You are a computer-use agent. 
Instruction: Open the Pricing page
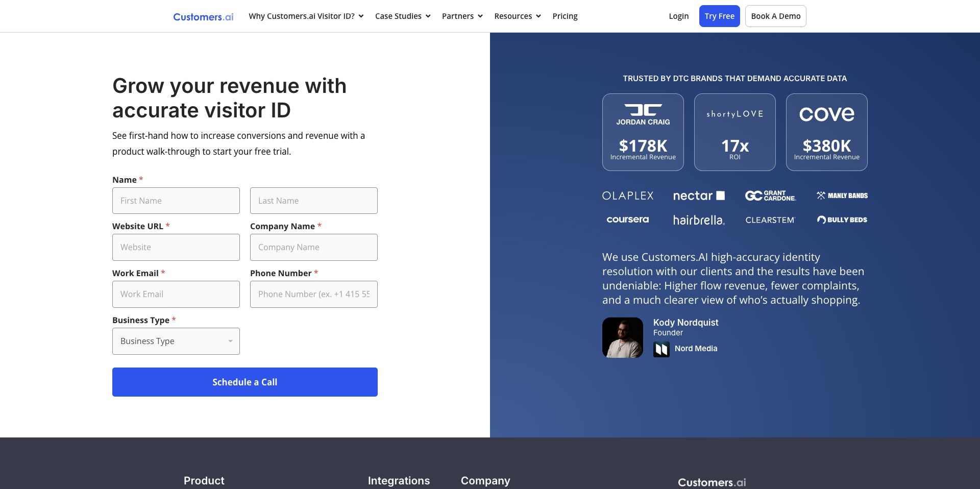565,16
